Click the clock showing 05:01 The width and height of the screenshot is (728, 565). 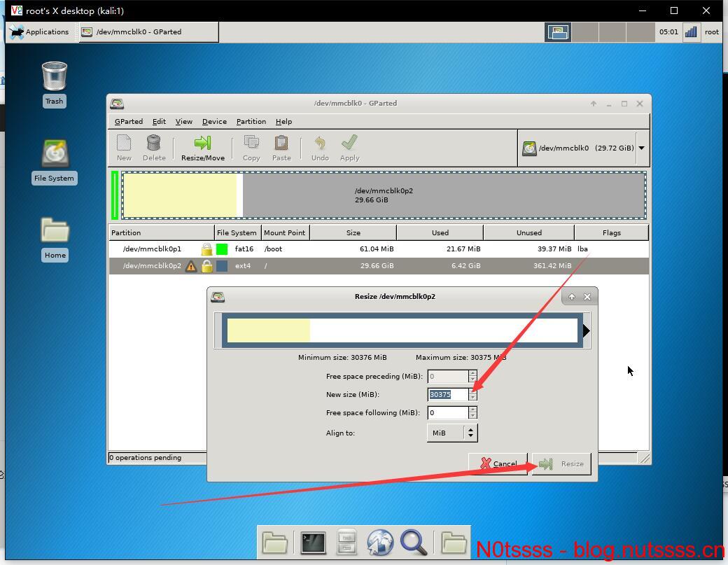tap(668, 32)
